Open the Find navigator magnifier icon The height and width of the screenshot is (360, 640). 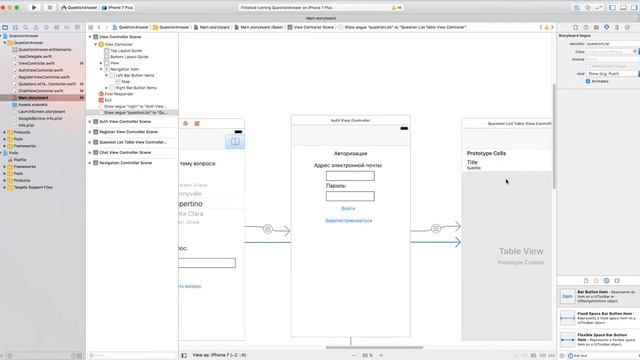(26, 27)
